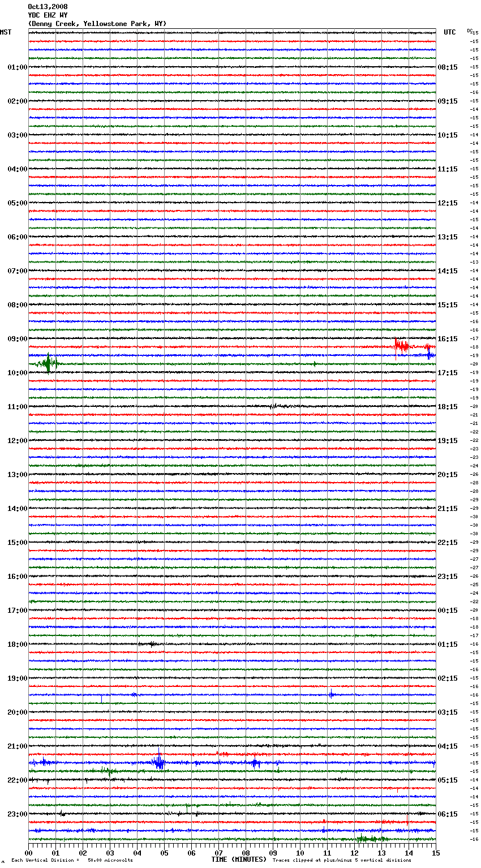The width and height of the screenshot is (481, 868).
Task: Click the UTC time label "23:15"
Action: [x=448, y=577]
